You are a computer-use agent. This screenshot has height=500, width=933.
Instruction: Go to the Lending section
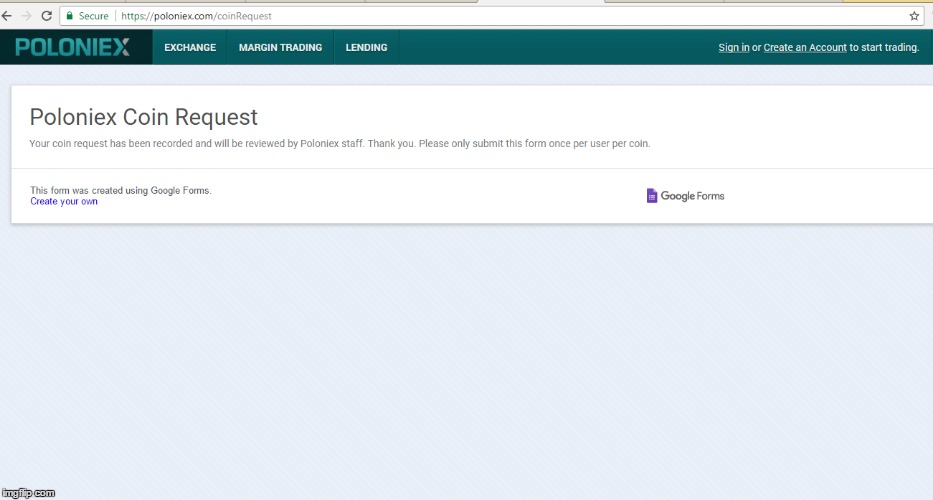point(367,48)
